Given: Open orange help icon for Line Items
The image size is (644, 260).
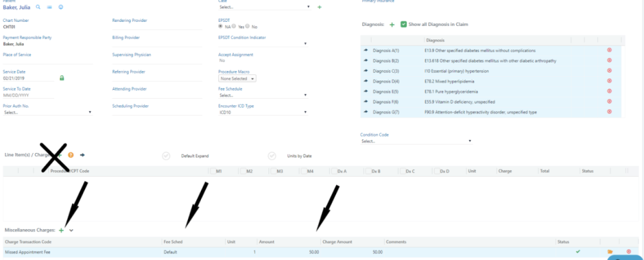Looking at the screenshot, I should (71, 155).
